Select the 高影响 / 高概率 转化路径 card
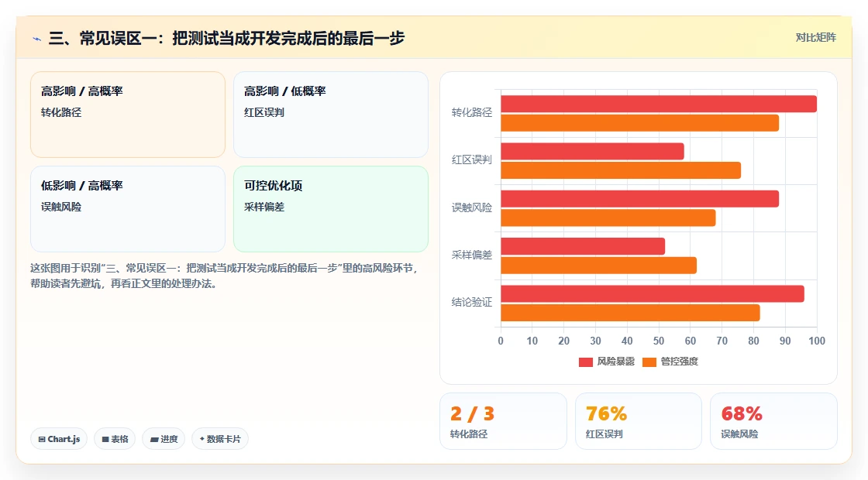 click(x=128, y=115)
